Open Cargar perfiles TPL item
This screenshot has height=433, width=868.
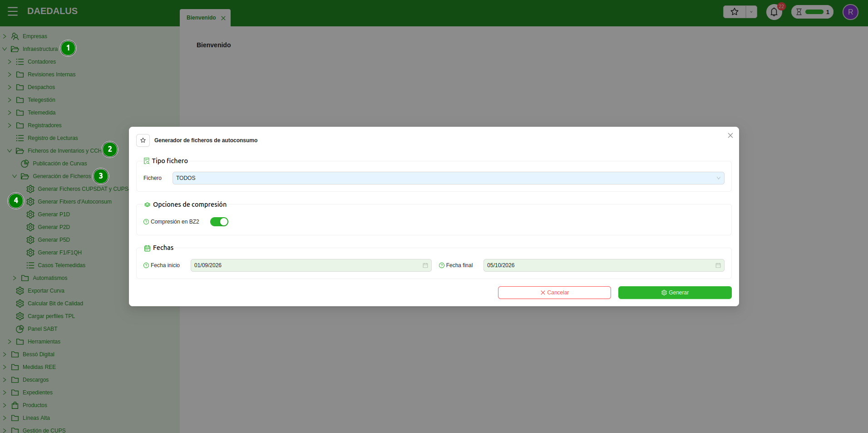(51, 316)
